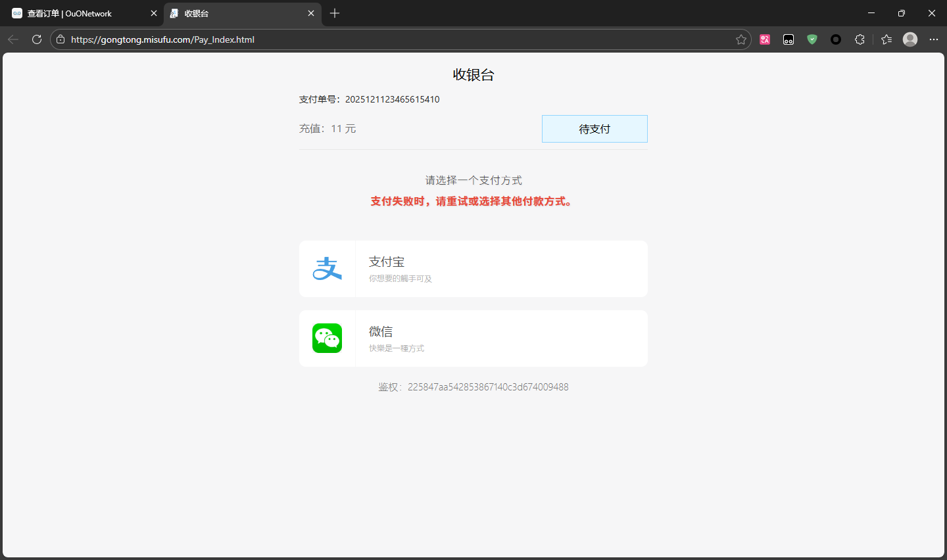Close the 收银台 tab
Screen dimensions: 947x560
(311, 13)
